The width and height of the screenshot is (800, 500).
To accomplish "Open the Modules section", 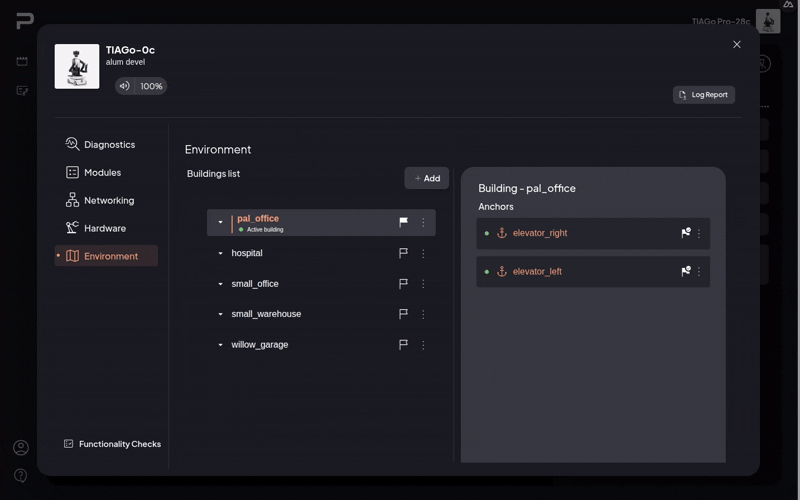I will [94, 172].
